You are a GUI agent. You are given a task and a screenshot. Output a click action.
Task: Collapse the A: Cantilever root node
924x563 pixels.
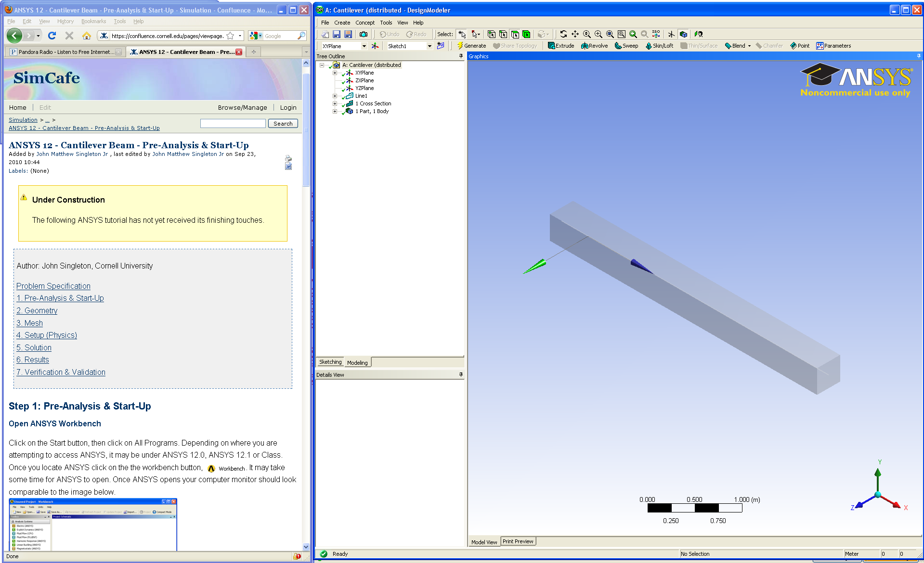(x=322, y=65)
